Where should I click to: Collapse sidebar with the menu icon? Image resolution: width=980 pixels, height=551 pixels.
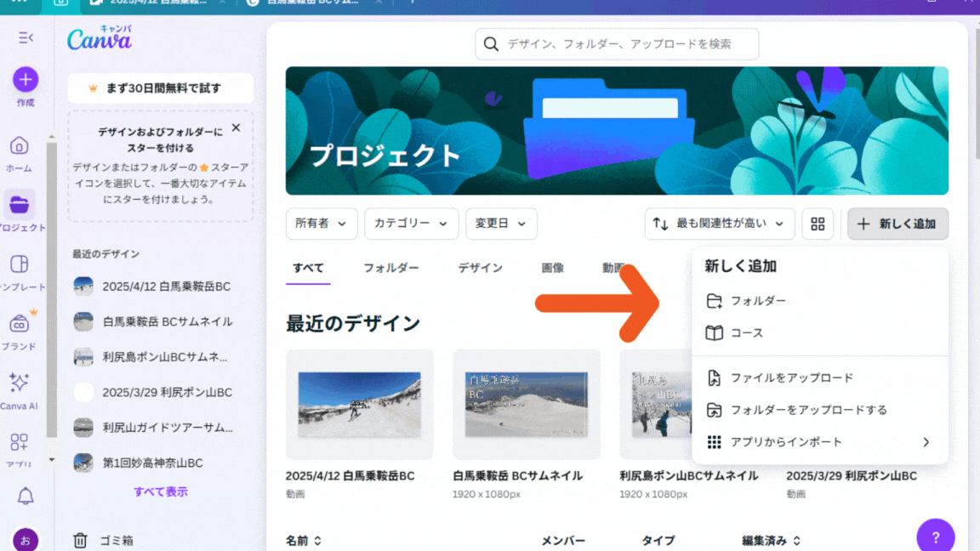tap(26, 37)
